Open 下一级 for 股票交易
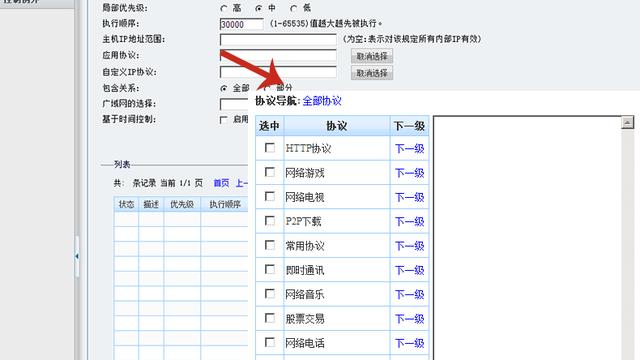This screenshot has height=360, width=640. (x=409, y=319)
